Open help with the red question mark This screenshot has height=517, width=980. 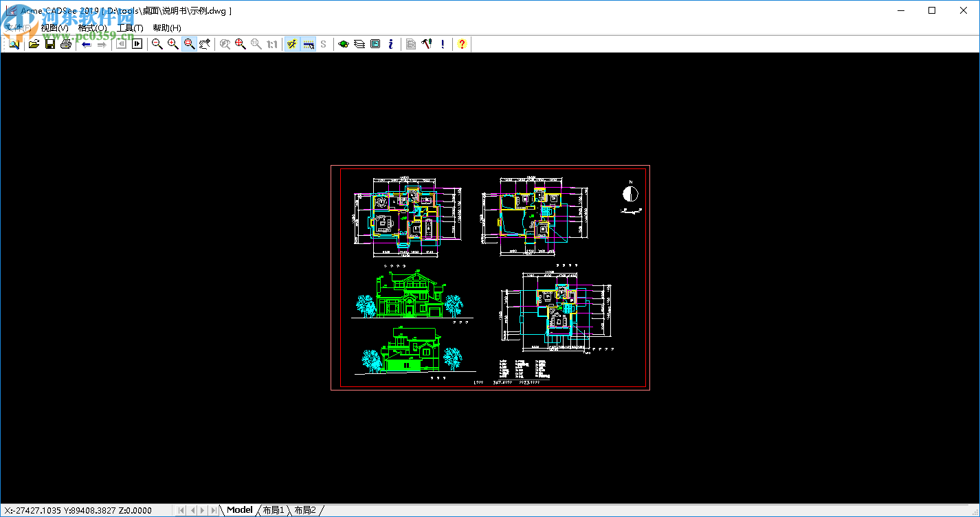pyautogui.click(x=463, y=44)
